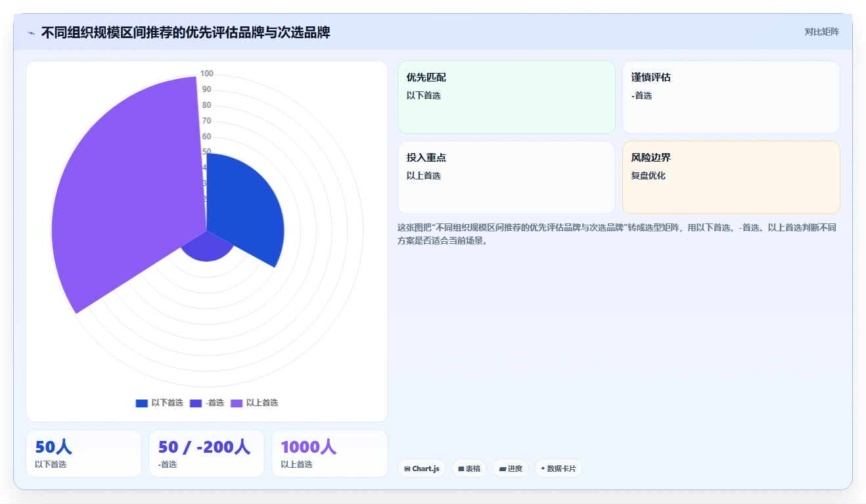Click the 进度 tag chip
Image resolution: width=866 pixels, height=504 pixels.
[511, 469]
